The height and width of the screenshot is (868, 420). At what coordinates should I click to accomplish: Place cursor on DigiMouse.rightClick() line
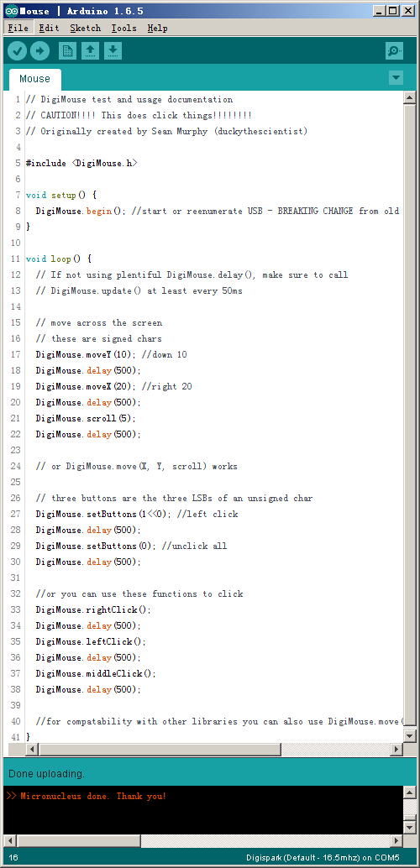pos(93,609)
